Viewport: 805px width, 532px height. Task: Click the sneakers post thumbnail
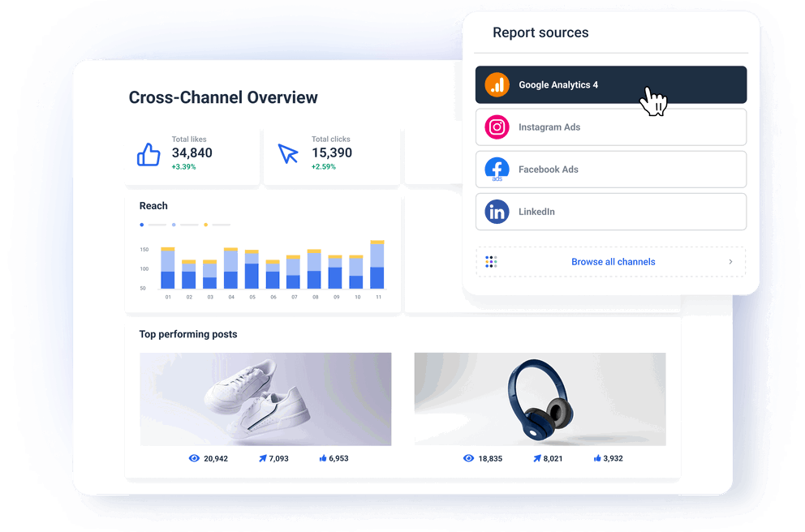tap(265, 399)
